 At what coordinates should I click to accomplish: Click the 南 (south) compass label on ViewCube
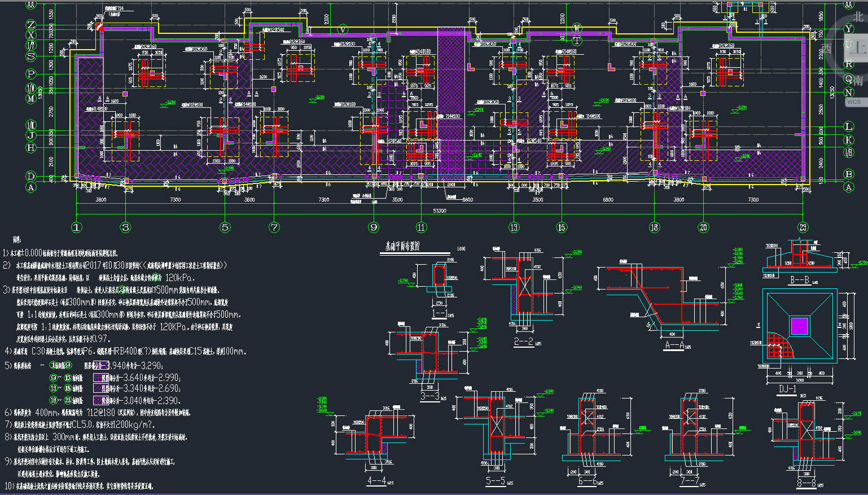tap(858, 81)
